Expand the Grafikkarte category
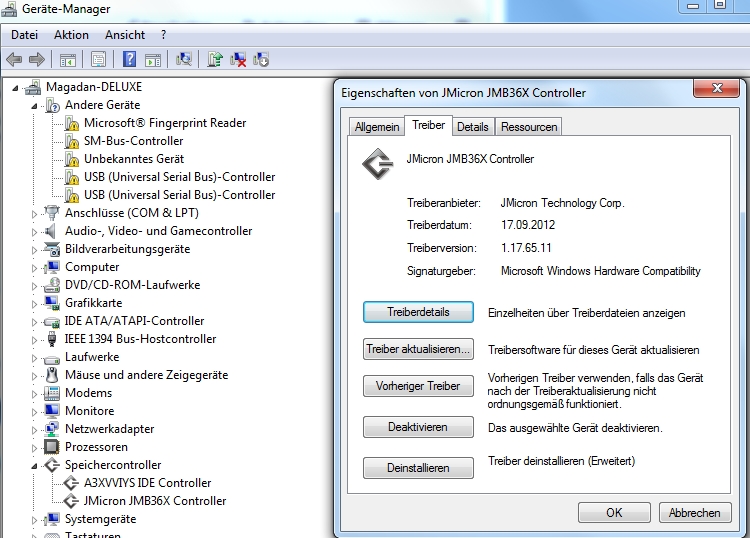This screenshot has width=750, height=538. click(34, 304)
